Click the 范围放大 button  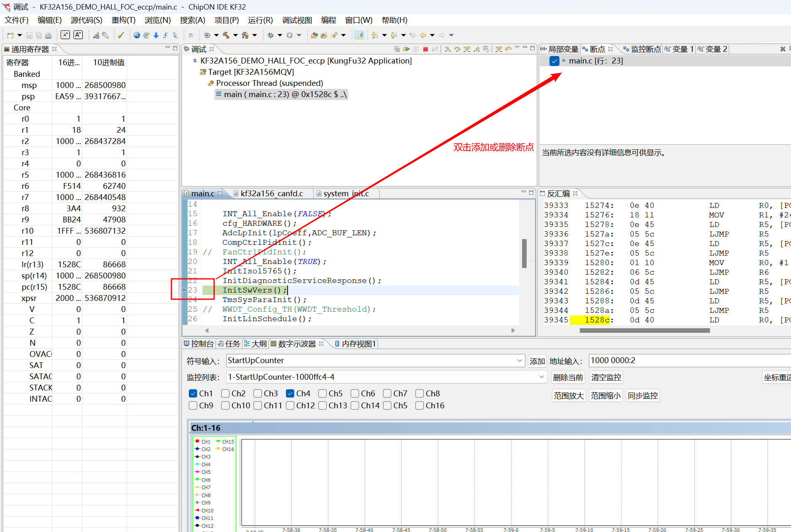(569, 395)
